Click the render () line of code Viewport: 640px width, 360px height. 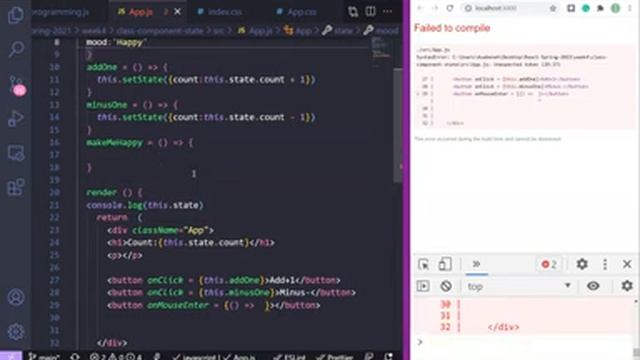[114, 192]
